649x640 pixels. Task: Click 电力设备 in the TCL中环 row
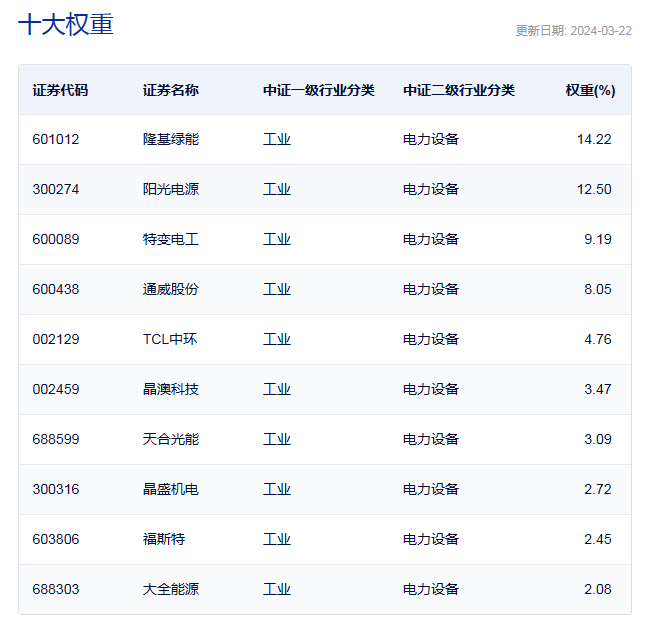point(431,339)
